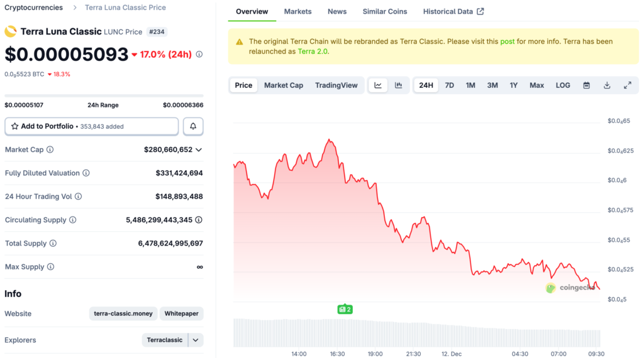Open the Explorers dropdown arrow
The height and width of the screenshot is (358, 644).
click(196, 340)
